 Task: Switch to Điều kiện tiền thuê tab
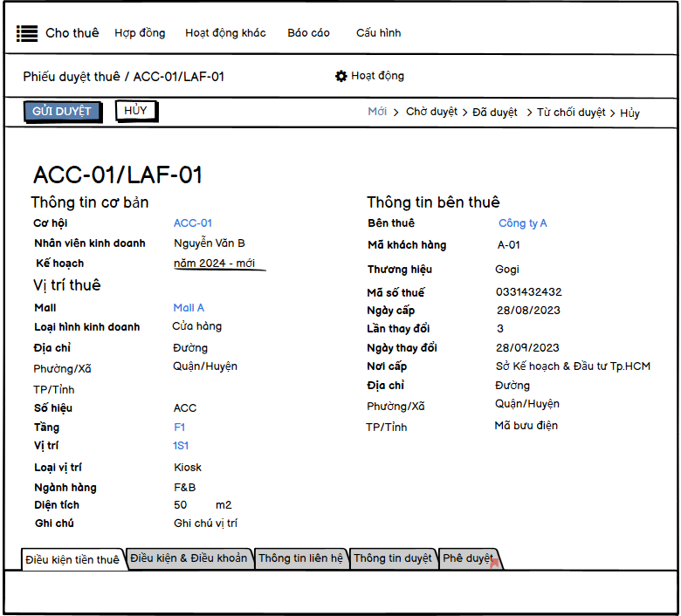click(x=72, y=559)
